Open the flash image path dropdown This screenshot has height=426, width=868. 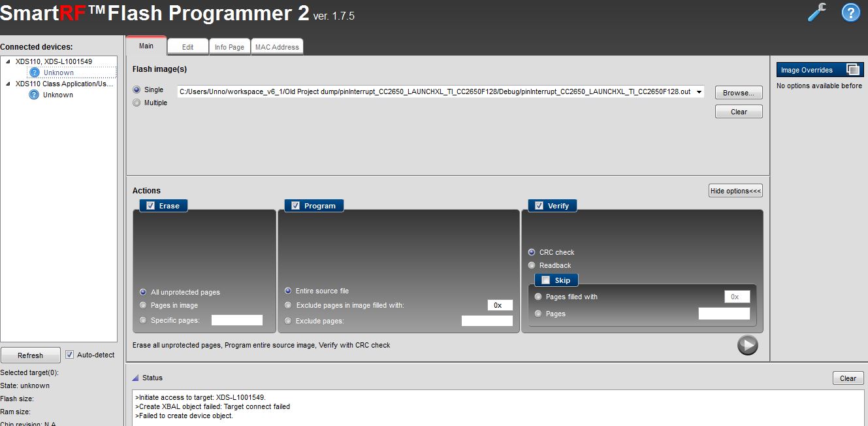(699, 92)
